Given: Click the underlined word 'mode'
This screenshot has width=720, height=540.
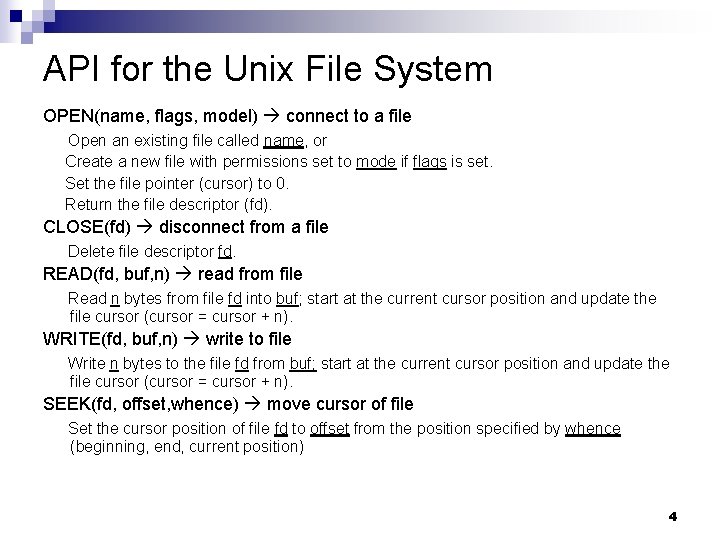Looking at the screenshot, I should [376, 162].
